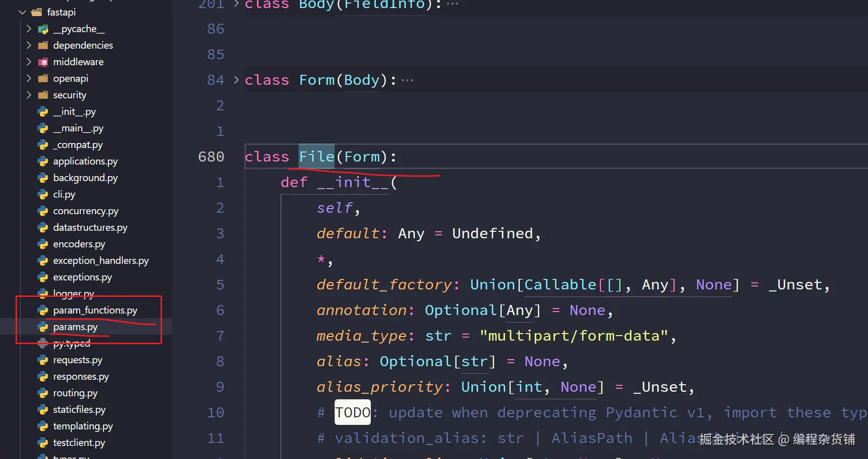The width and height of the screenshot is (868, 459).
Task: Click the 'annotation' parameter name
Action: [x=362, y=310]
